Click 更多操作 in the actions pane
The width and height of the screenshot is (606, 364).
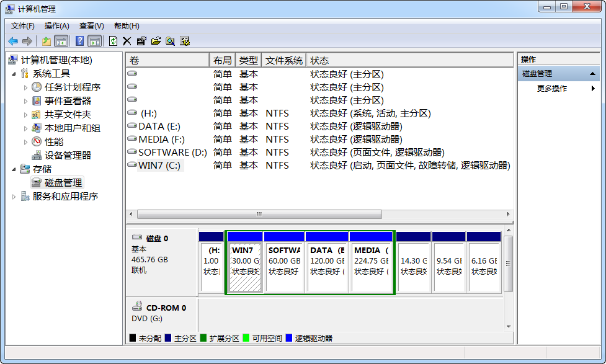pos(552,89)
